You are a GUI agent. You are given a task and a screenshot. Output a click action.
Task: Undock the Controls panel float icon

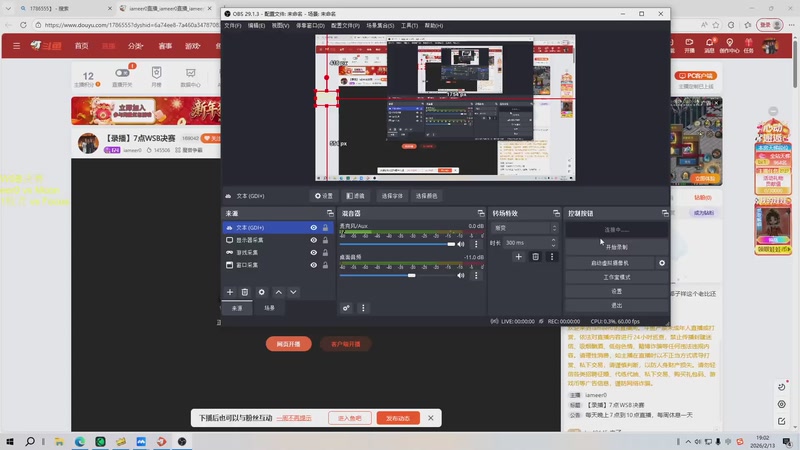pyautogui.click(x=665, y=213)
